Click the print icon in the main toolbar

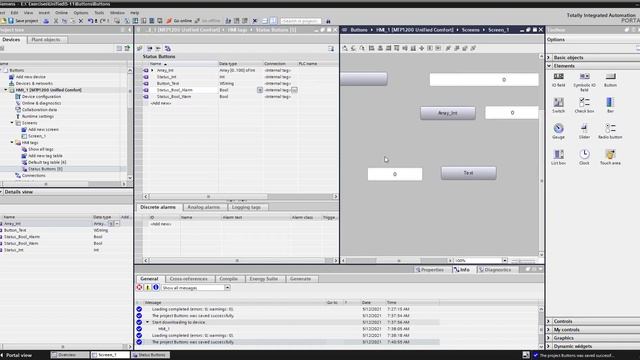[46, 20]
